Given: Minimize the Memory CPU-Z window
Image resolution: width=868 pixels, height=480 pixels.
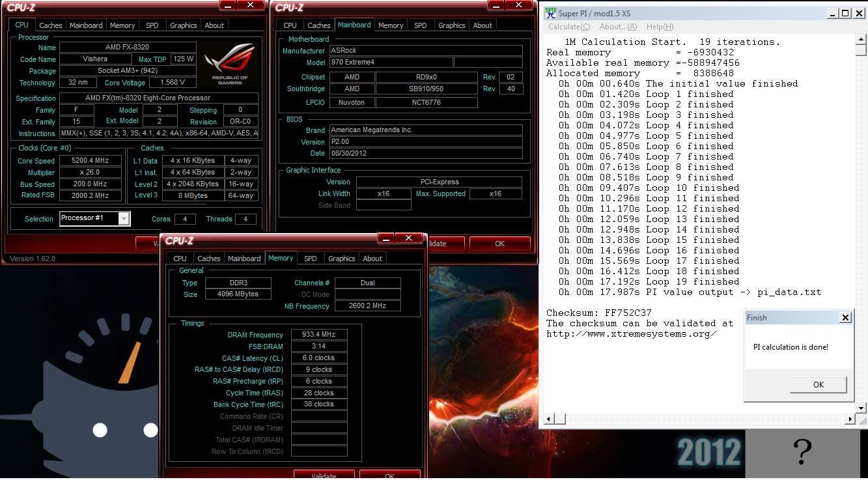Looking at the screenshot, I should point(385,238).
